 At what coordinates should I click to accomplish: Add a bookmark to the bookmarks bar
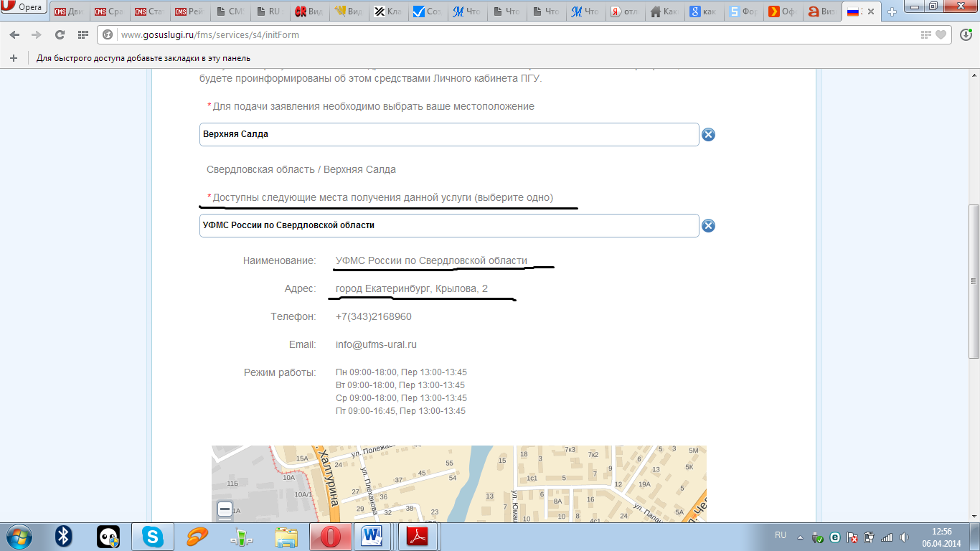13,58
